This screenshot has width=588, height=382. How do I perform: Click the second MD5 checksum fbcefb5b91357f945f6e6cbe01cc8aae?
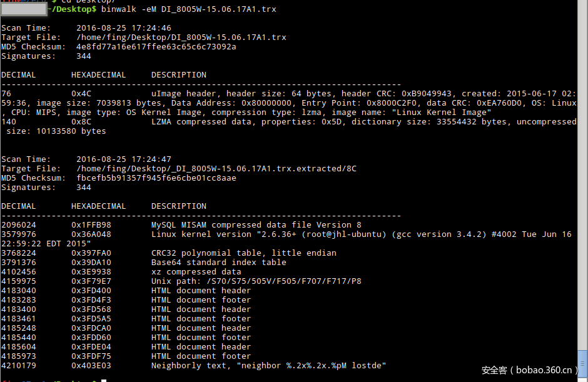pyautogui.click(x=156, y=178)
